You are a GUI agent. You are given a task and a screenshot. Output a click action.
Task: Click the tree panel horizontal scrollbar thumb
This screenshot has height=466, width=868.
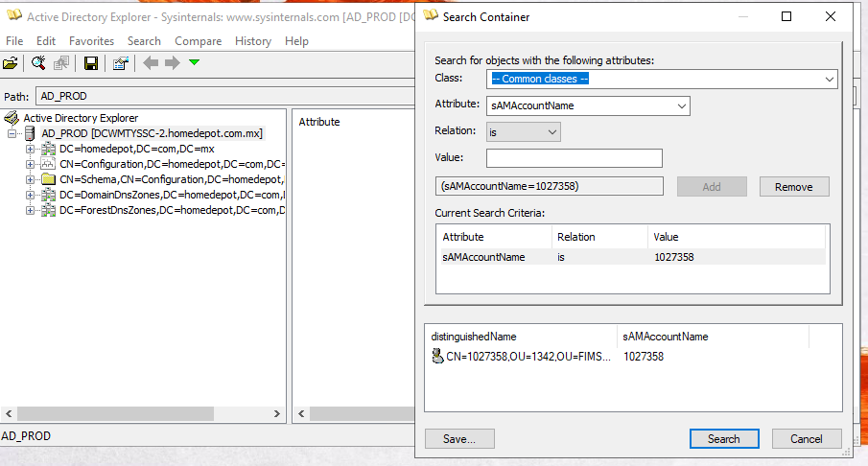[116, 413]
